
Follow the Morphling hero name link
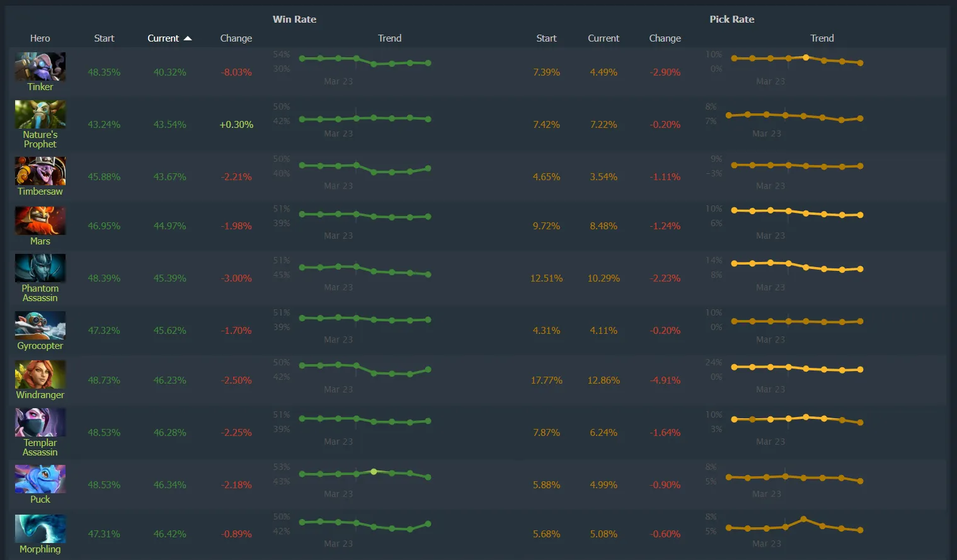pyautogui.click(x=40, y=549)
